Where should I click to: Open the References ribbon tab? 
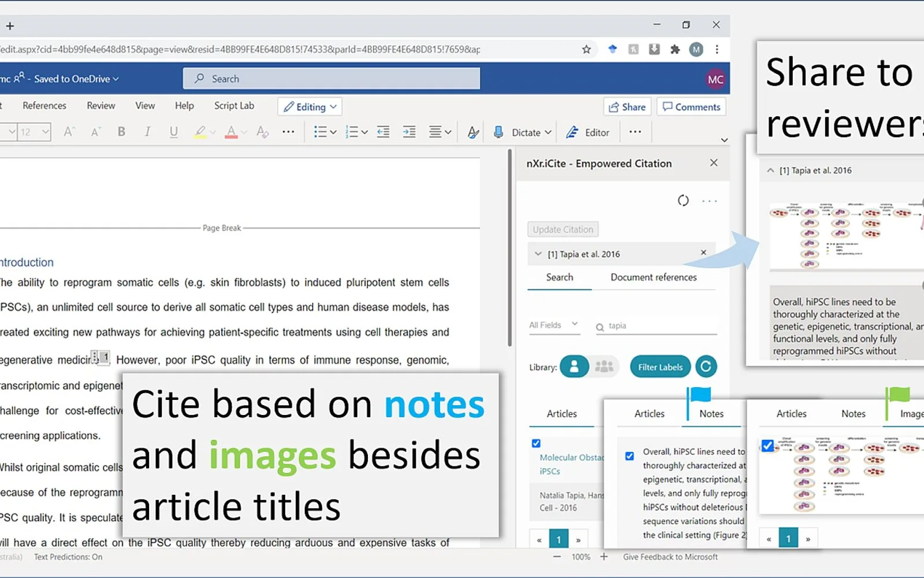point(44,106)
